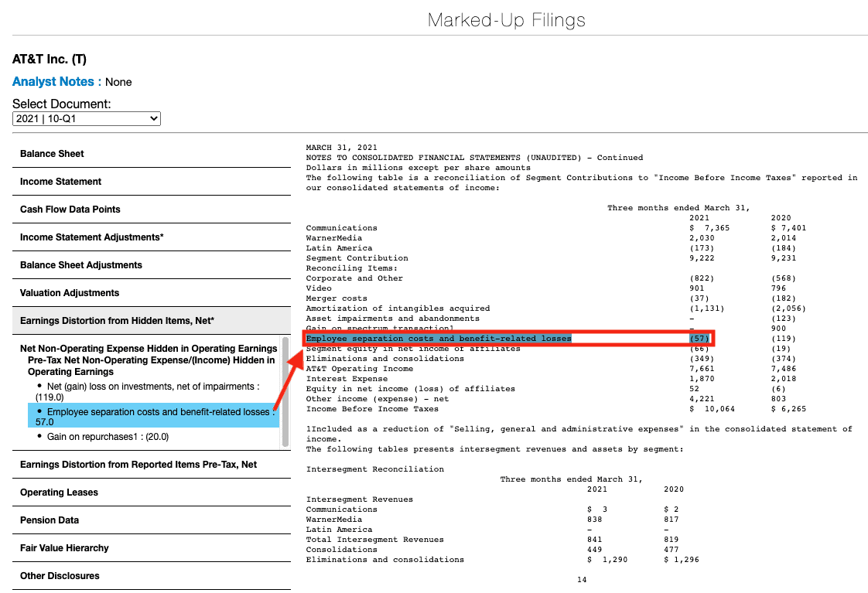Click the AT&T Inc. (T) company title

(x=50, y=60)
